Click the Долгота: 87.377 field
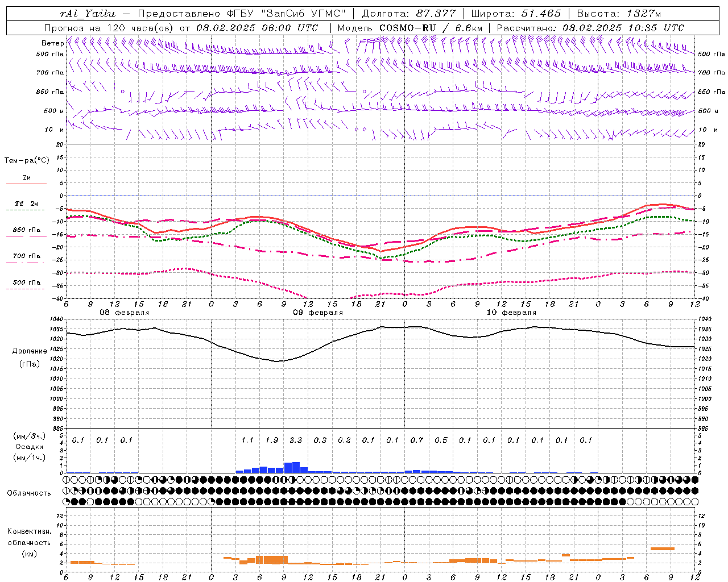Image resolution: width=728 pixels, height=582 pixels. pyautogui.click(x=408, y=14)
